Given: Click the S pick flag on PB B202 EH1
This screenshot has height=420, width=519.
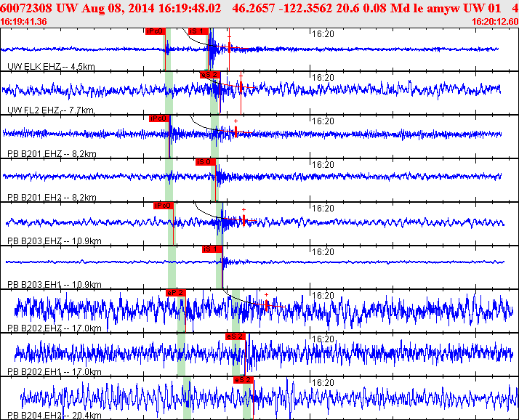Looking at the screenshot, I should 235,336.
